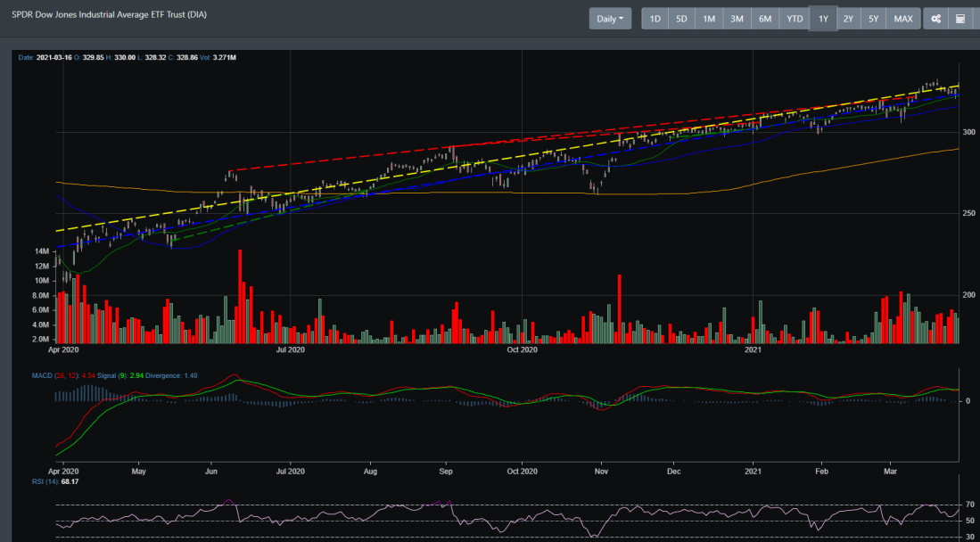This screenshot has width=980, height=542.
Task: Click the Divergence 1.40 label
Action: pyautogui.click(x=170, y=375)
